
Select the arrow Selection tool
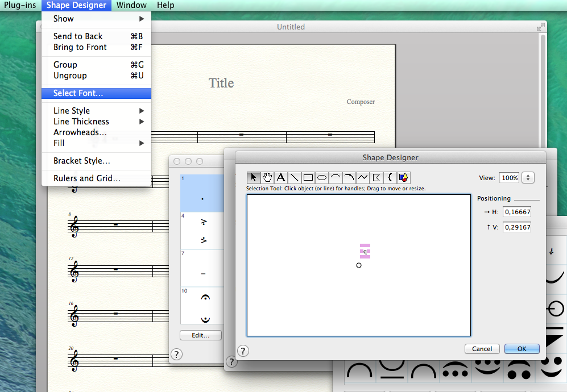[x=254, y=177]
